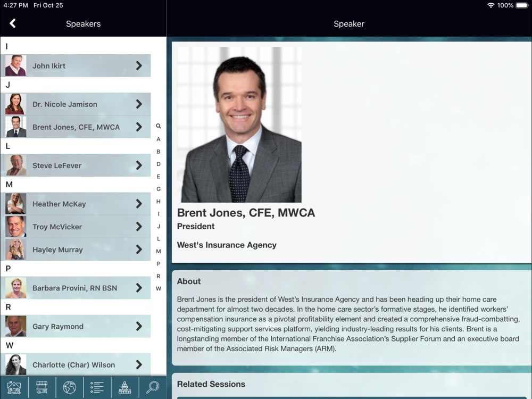Jump to letter R in the alphabet index
Screen dimensions: 532x399
click(159, 276)
